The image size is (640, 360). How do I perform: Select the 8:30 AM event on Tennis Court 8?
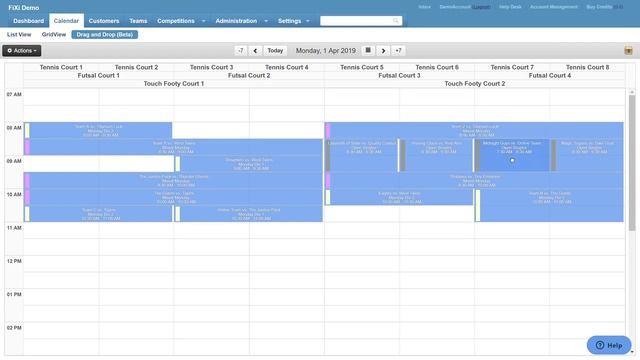pyautogui.click(x=587, y=156)
